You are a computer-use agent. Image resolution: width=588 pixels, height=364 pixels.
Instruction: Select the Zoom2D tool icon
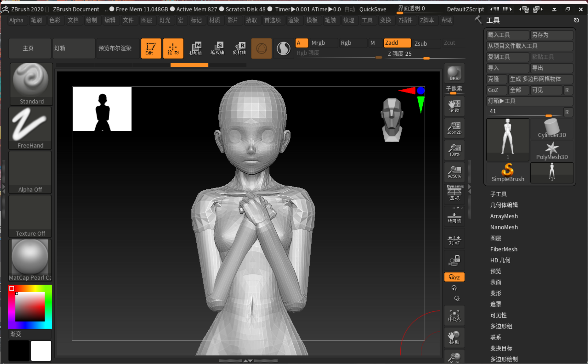click(454, 128)
